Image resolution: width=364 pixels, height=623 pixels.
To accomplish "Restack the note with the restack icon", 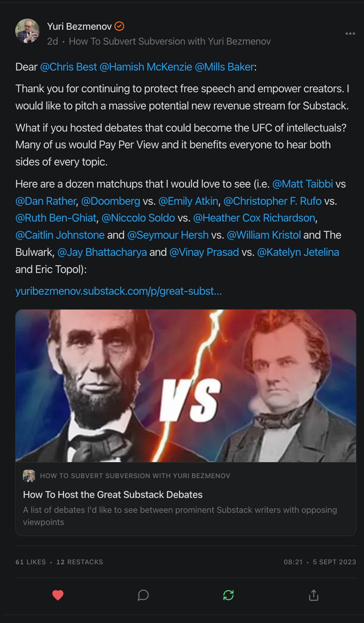I will click(228, 594).
